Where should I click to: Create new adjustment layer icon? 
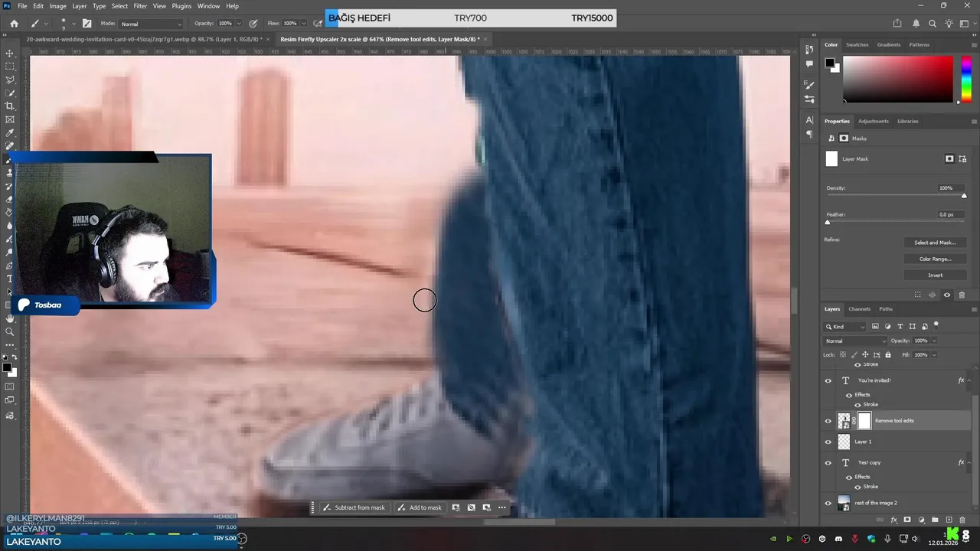(x=921, y=520)
